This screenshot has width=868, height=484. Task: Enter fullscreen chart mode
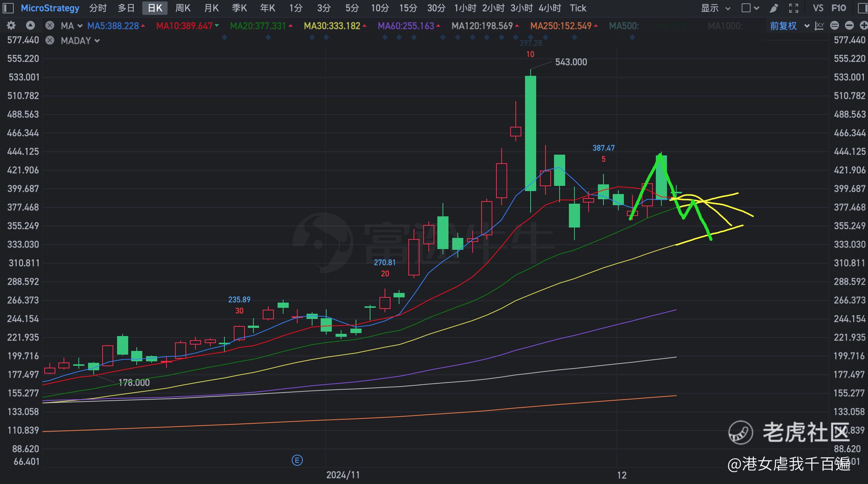pos(794,8)
